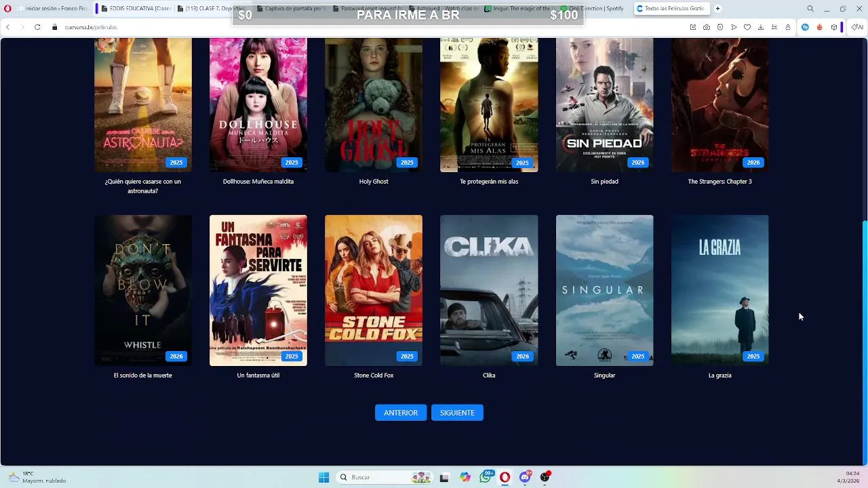
Task: Open the downloads arrow icon
Action: [x=761, y=27]
